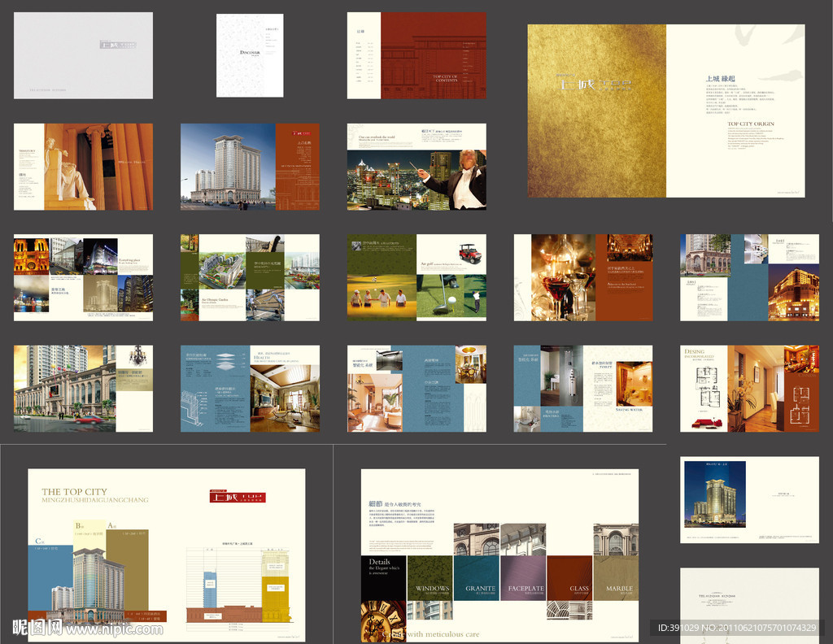833x644 pixels.
Task: Open the wine glasses spread
Action: click(x=582, y=277)
